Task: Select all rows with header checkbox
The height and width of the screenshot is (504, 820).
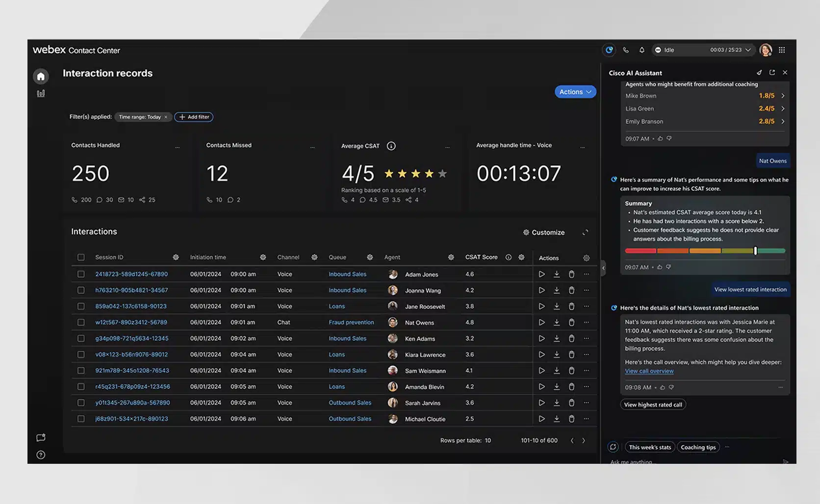Action: coord(81,257)
